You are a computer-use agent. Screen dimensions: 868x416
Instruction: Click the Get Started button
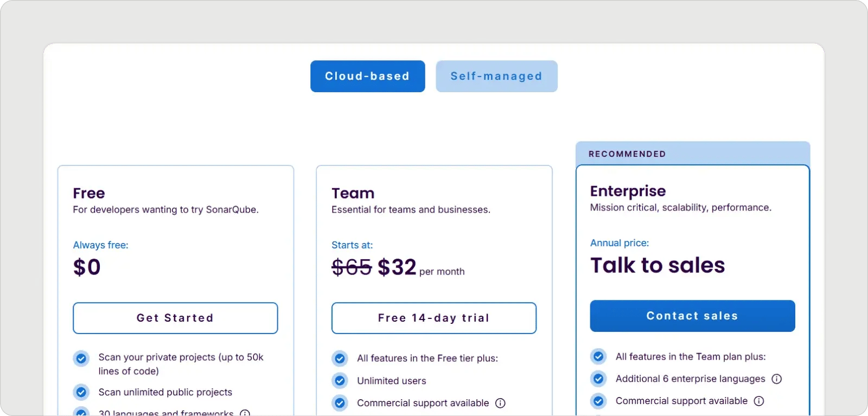[175, 318]
